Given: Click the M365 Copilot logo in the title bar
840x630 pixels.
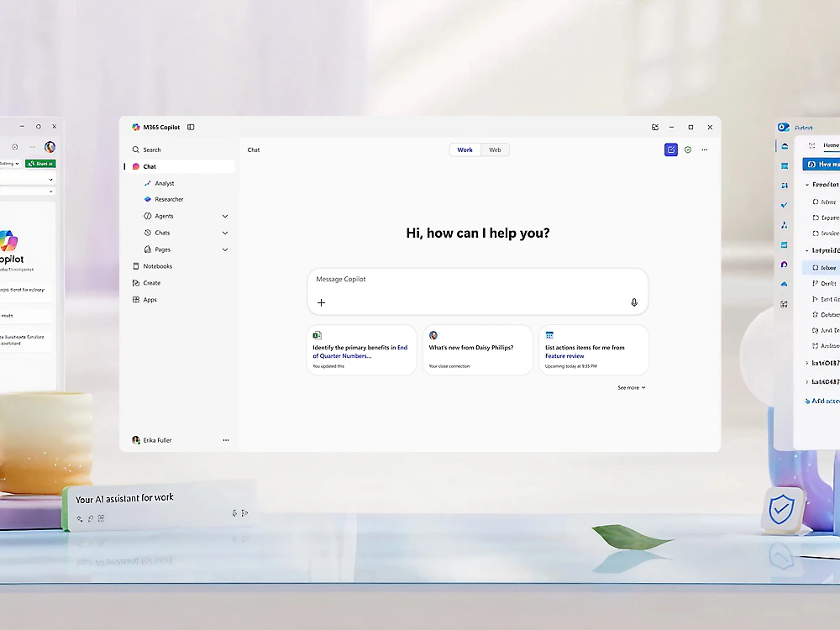Looking at the screenshot, I should coord(136,127).
